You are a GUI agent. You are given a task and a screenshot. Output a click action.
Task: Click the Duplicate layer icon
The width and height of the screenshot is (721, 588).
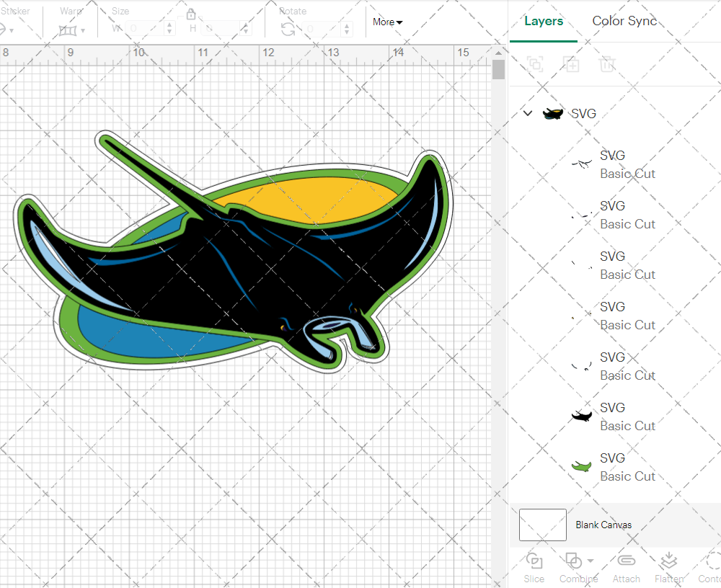tap(572, 64)
